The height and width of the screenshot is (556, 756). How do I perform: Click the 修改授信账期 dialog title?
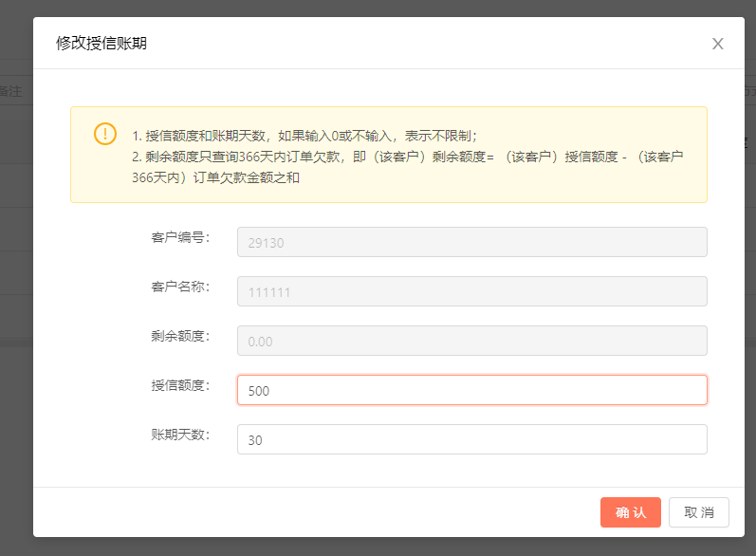click(x=101, y=44)
